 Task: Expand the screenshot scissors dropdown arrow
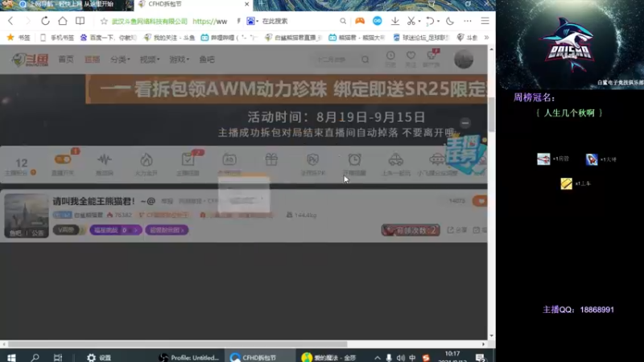[x=419, y=22]
